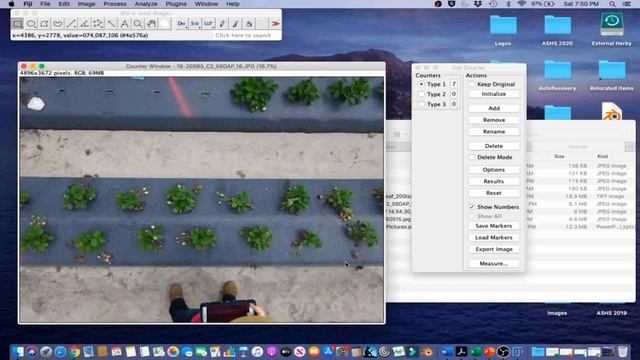Open the External Herby Time Machine drive
The height and width of the screenshot is (360, 640).
(x=611, y=29)
